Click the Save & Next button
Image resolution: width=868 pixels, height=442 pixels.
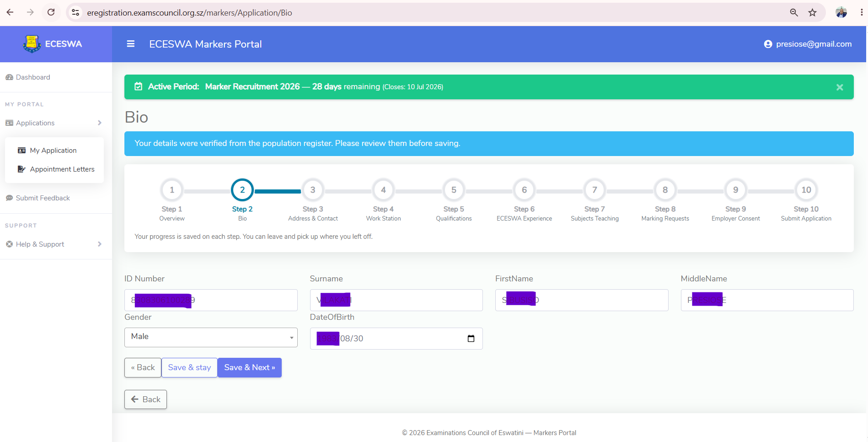click(250, 367)
